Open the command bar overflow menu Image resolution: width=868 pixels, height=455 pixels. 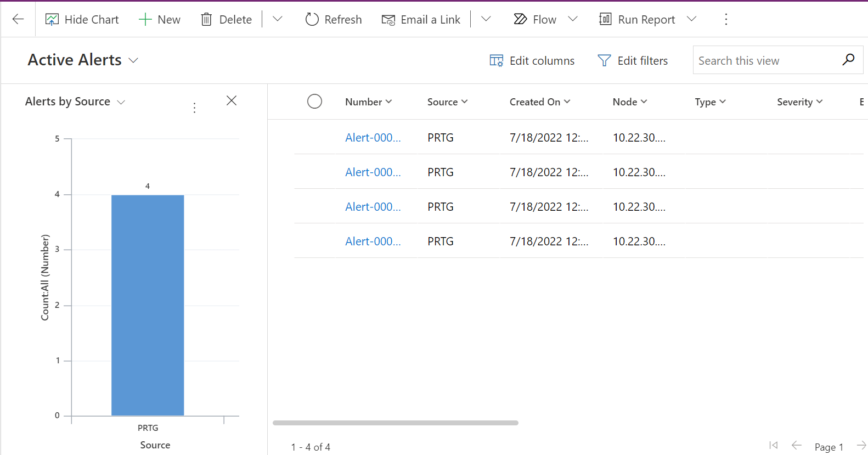pos(726,19)
